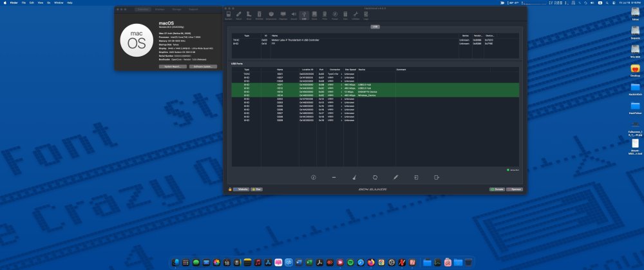Open the Extensions section
This screenshot has height=270, width=644.
(271, 15)
